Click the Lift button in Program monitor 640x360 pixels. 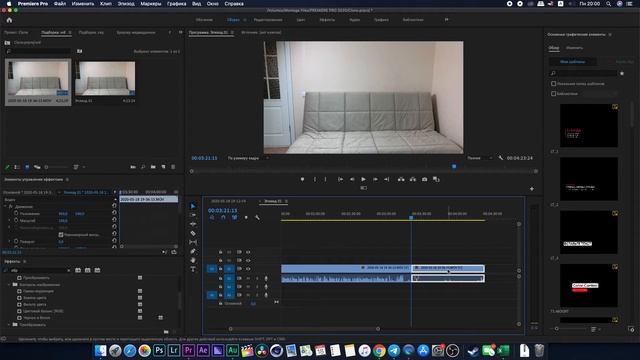pos(401,179)
